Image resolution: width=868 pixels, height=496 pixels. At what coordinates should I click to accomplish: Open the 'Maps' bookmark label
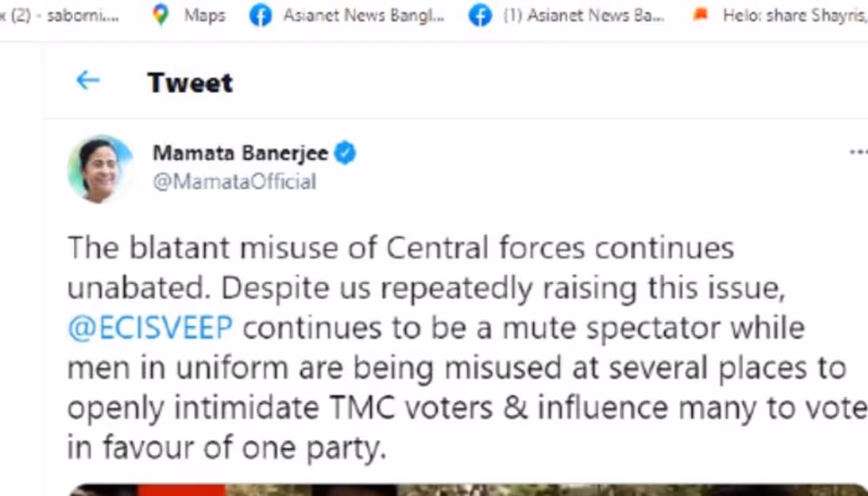click(204, 15)
